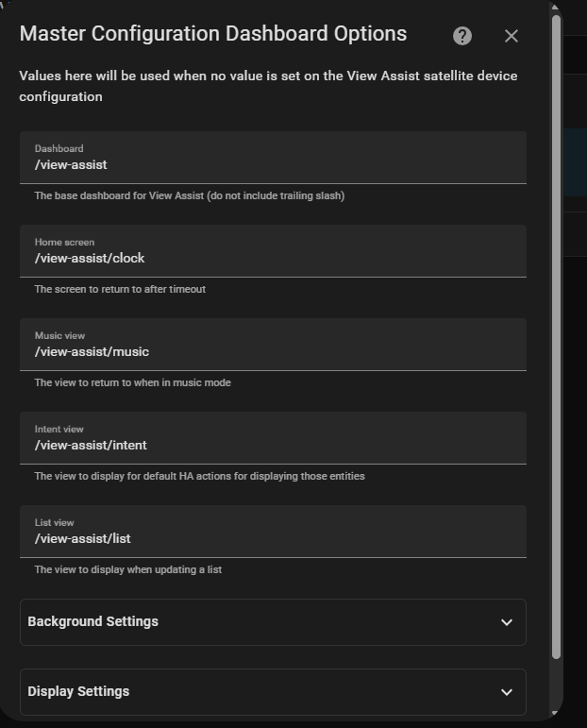Close the Master Configuration dialog
Image resolution: width=587 pixels, height=728 pixels.
[512, 36]
